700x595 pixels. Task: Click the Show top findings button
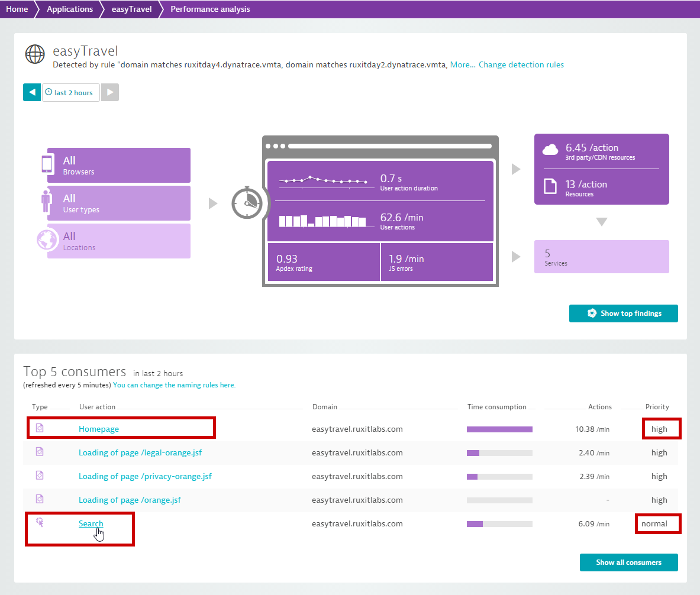click(623, 313)
